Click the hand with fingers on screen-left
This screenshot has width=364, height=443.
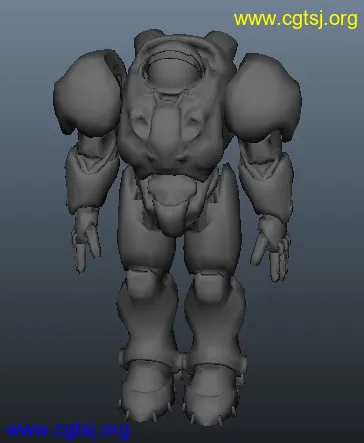coord(85,240)
